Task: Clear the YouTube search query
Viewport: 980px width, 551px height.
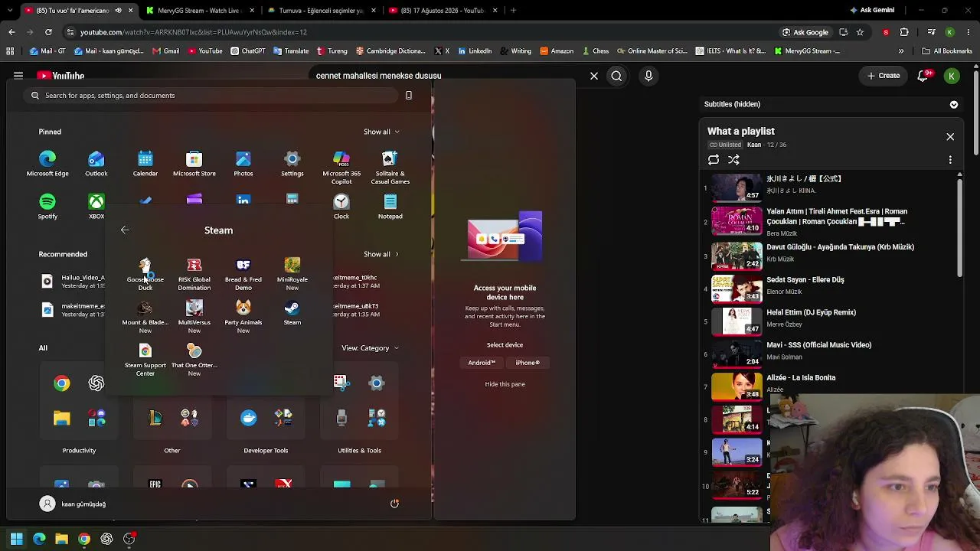Action: (593, 76)
